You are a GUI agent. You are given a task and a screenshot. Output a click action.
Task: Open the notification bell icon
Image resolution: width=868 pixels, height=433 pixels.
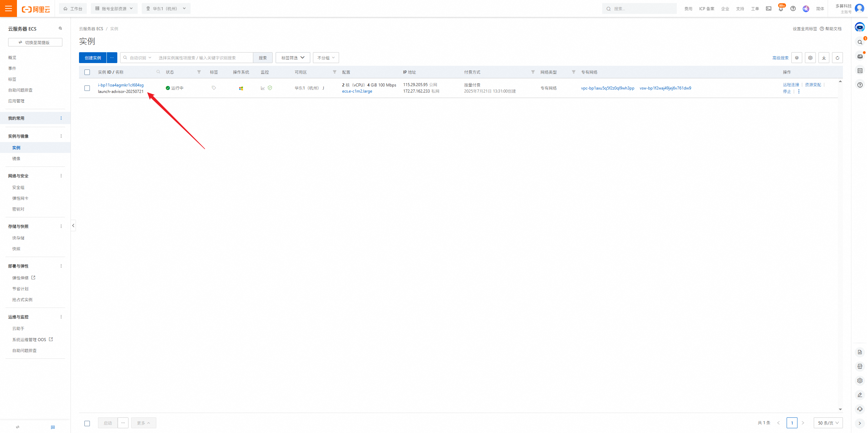point(781,9)
